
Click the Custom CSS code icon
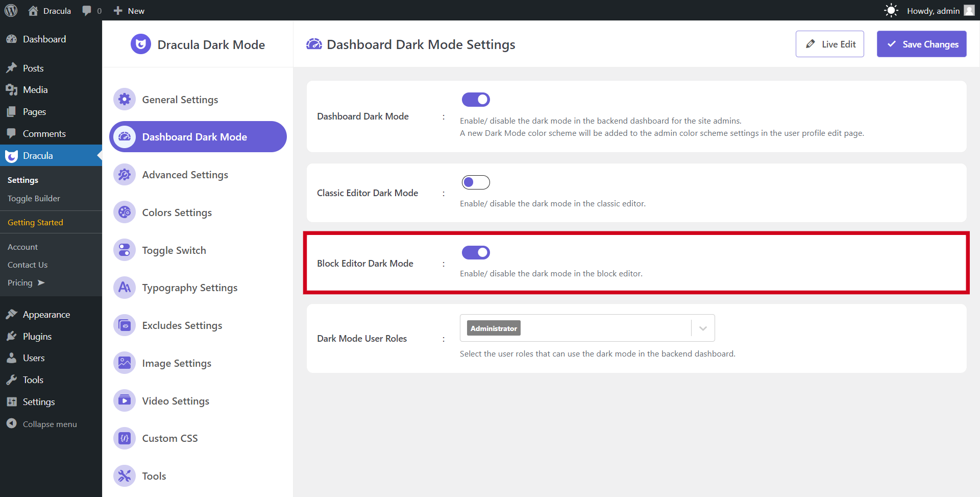coord(125,438)
